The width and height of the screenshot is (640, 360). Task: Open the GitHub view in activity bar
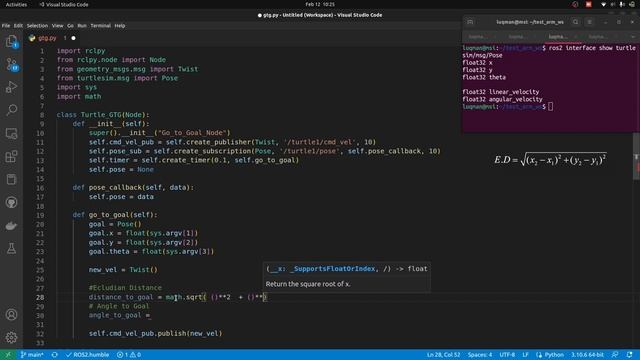11,202
